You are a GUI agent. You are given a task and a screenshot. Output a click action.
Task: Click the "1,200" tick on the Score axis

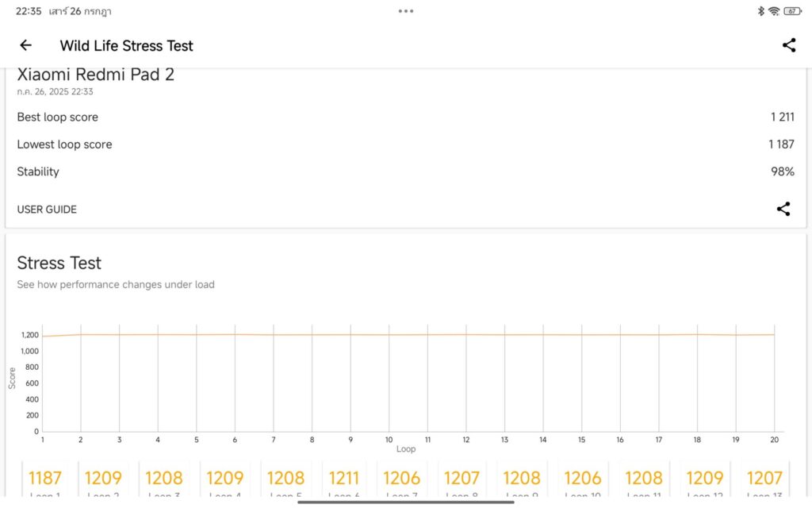coord(30,335)
